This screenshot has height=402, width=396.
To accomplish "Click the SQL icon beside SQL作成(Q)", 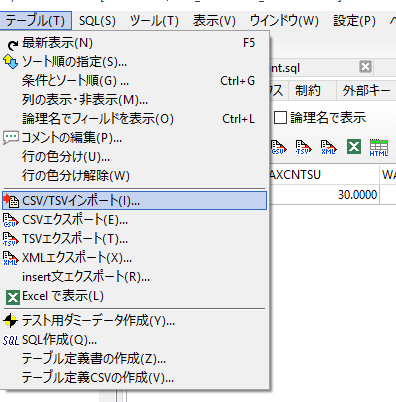I will pos(11,340).
